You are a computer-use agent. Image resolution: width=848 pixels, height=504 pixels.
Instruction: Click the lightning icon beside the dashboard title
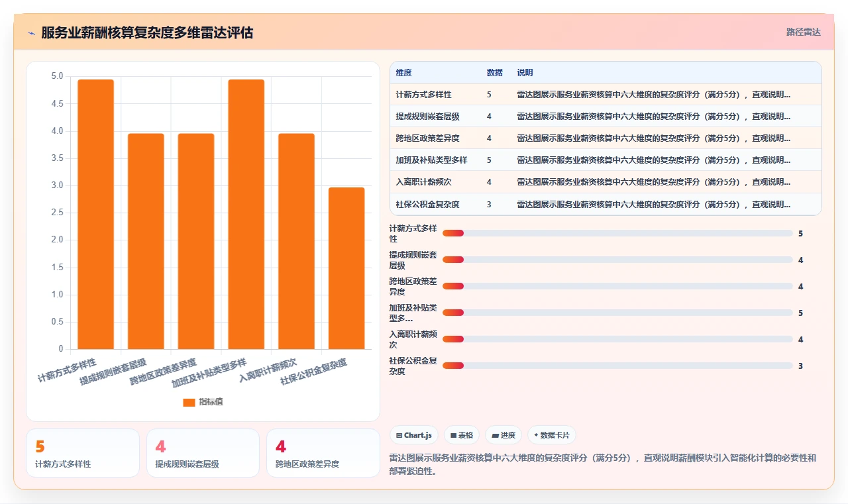coord(31,33)
